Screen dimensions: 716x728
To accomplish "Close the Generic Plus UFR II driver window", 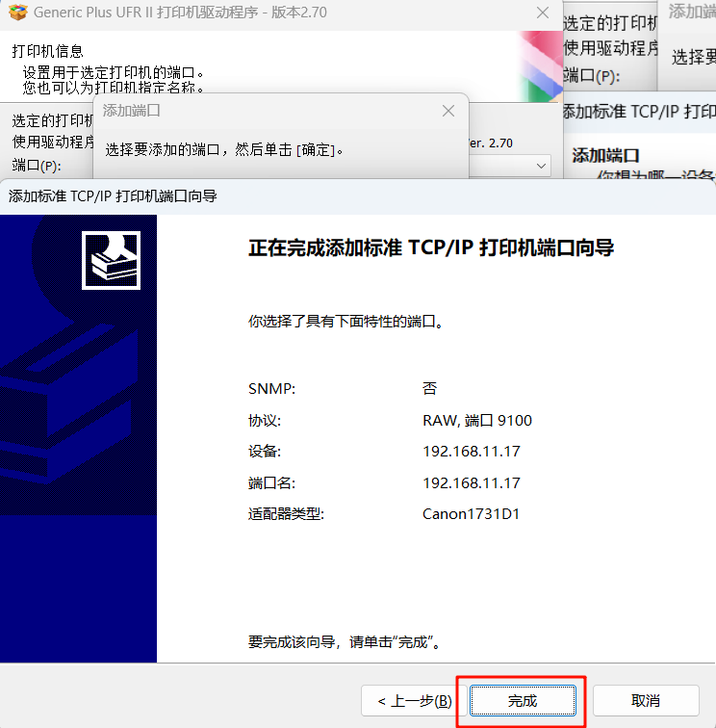I will coord(543,13).
